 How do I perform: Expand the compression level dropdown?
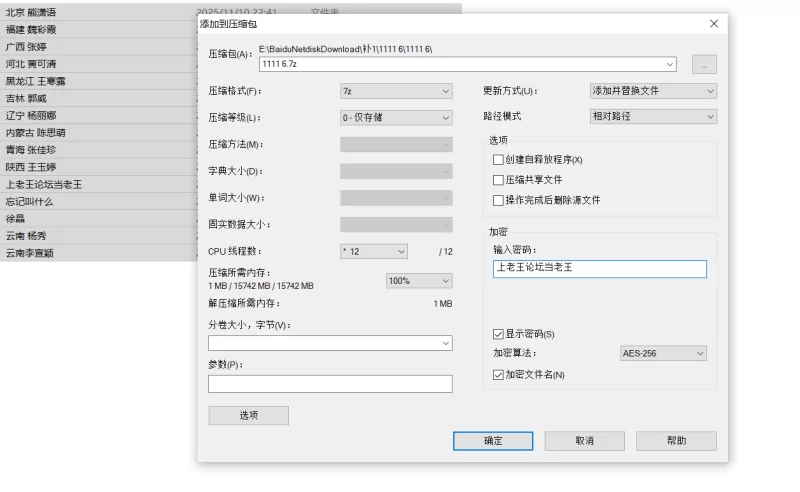[396, 118]
